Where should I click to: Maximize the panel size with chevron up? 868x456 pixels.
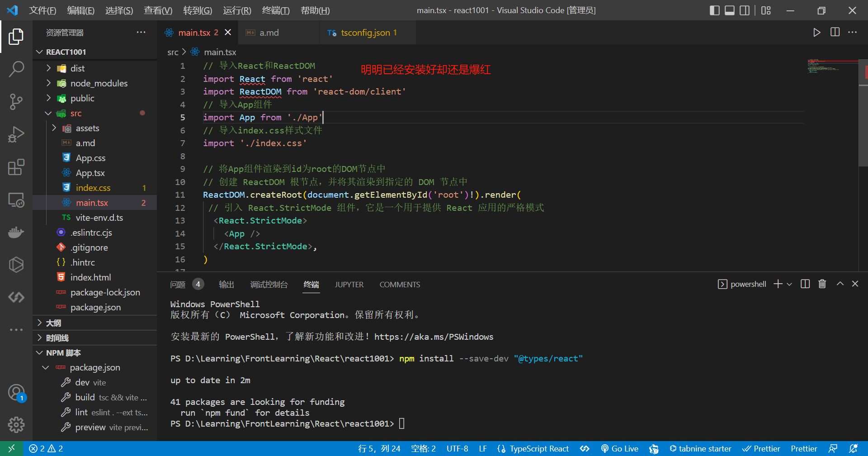840,284
